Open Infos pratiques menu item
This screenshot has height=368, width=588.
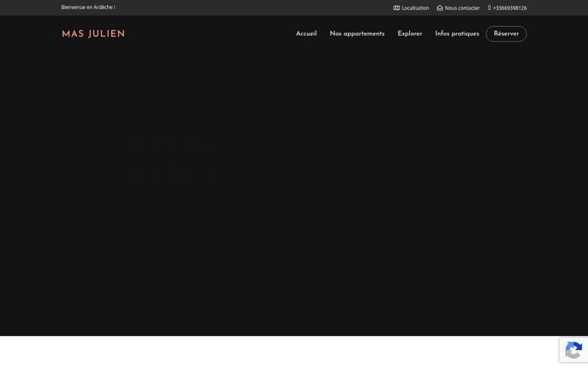click(x=457, y=34)
